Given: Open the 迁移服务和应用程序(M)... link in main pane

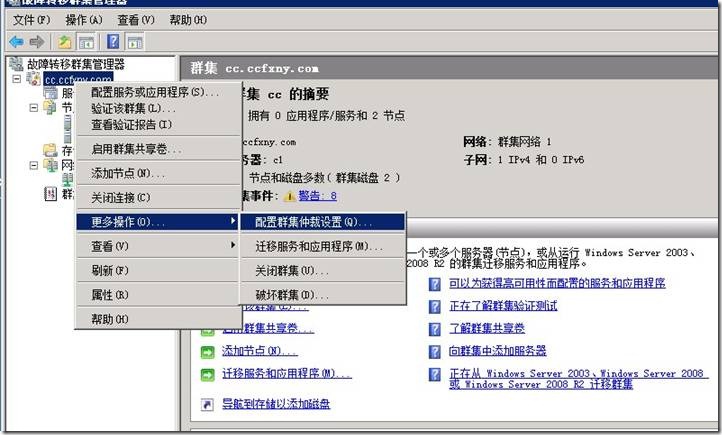Looking at the screenshot, I should click(x=286, y=374).
